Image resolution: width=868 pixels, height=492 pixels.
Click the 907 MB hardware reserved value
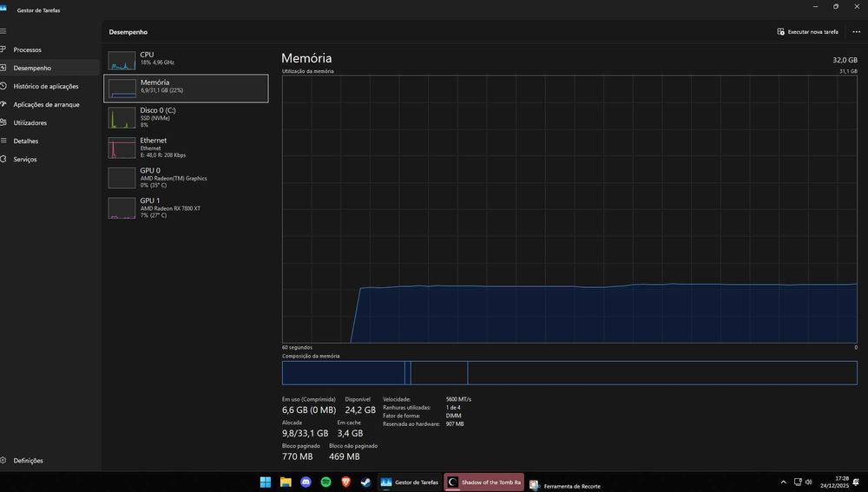(455, 424)
